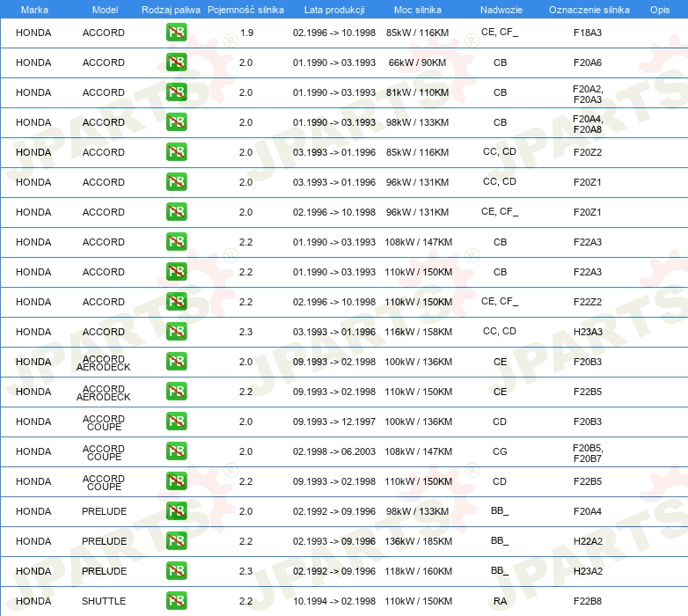
Task: Click the PRELUDE model cell in the H22A2 row
Action: 104,541
